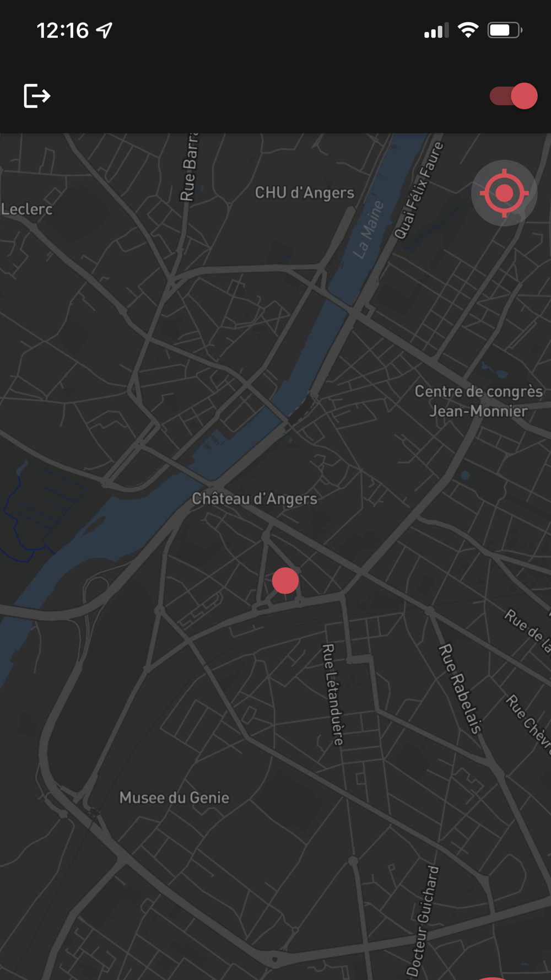The width and height of the screenshot is (551, 980).
Task: Tap the Rue Rabelais street label
Action: click(461, 689)
